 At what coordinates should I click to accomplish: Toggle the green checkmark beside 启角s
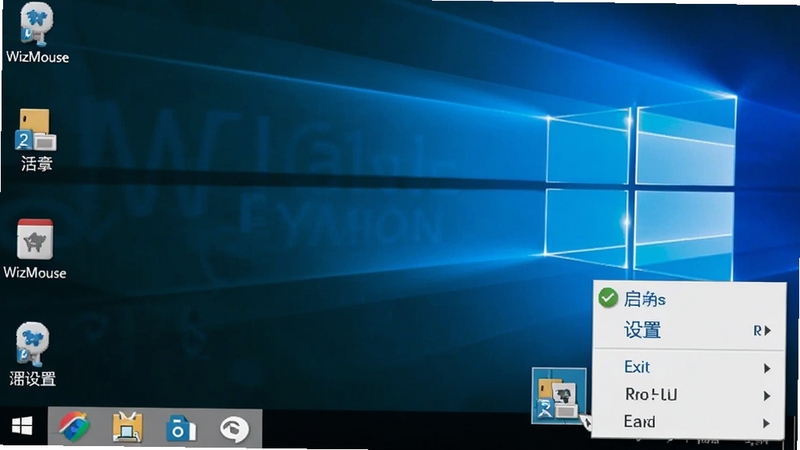pyautogui.click(x=608, y=298)
